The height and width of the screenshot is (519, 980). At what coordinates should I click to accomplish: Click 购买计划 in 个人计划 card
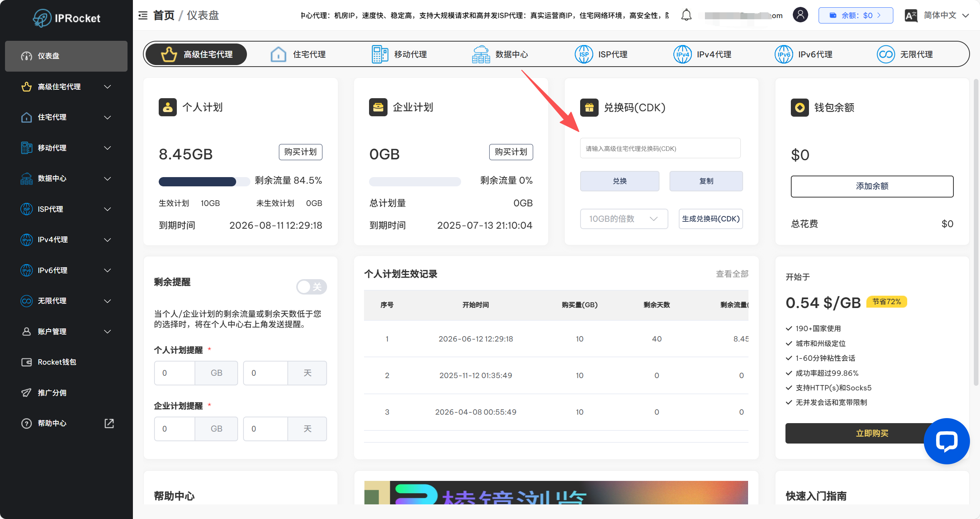[300, 152]
